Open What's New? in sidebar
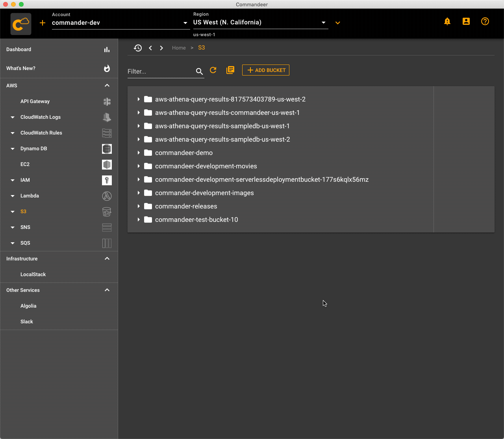504x439 pixels. click(x=21, y=68)
